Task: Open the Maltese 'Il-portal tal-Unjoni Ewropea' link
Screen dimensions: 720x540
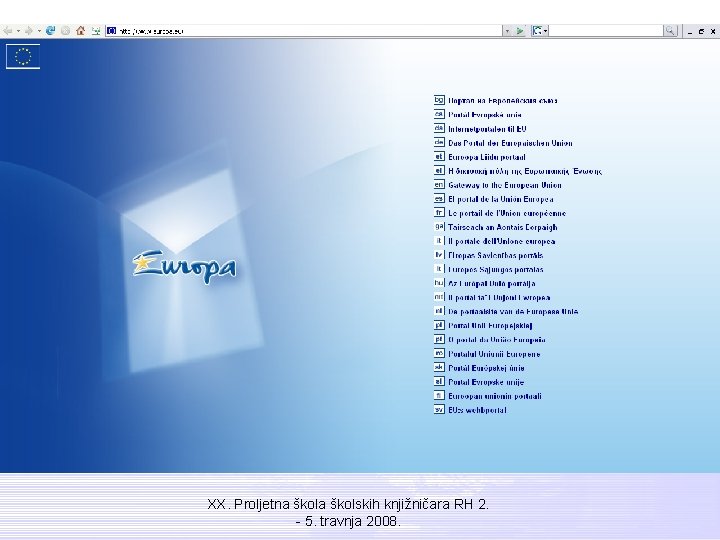Action: click(x=499, y=298)
